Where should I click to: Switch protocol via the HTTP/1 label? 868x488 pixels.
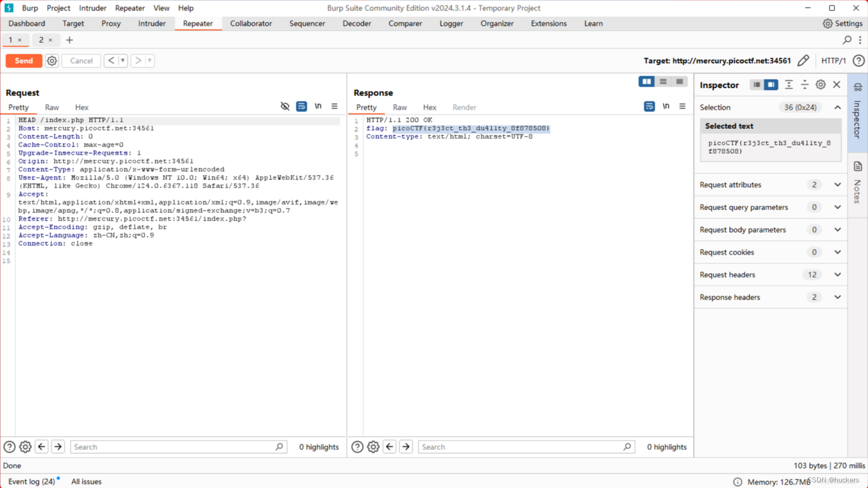coord(833,61)
